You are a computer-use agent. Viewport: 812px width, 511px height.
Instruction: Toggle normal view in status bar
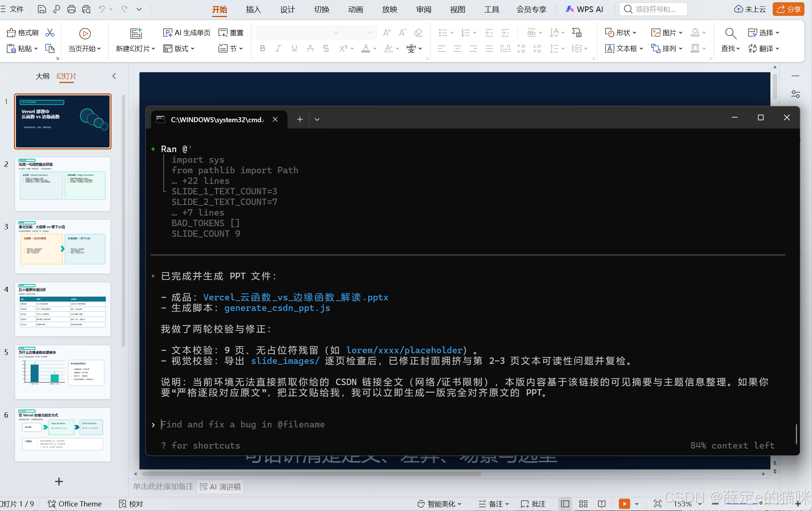(x=565, y=504)
